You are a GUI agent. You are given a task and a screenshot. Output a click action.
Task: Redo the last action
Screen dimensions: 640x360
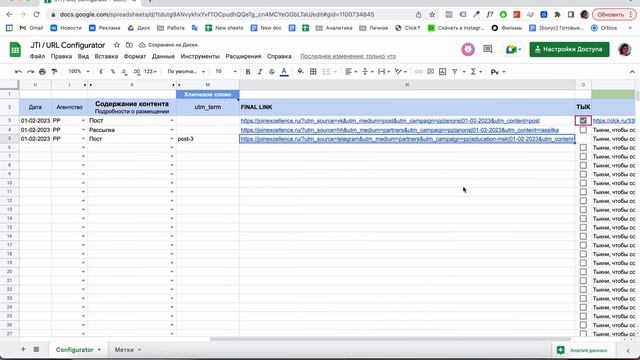click(x=30, y=72)
